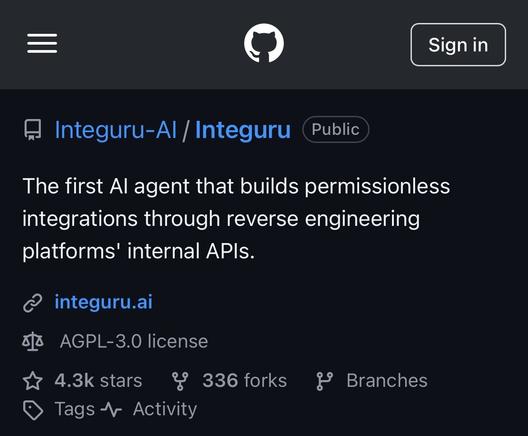The image size is (528, 436).
Task: View the AGPL-3.0 license
Action: coord(134,341)
